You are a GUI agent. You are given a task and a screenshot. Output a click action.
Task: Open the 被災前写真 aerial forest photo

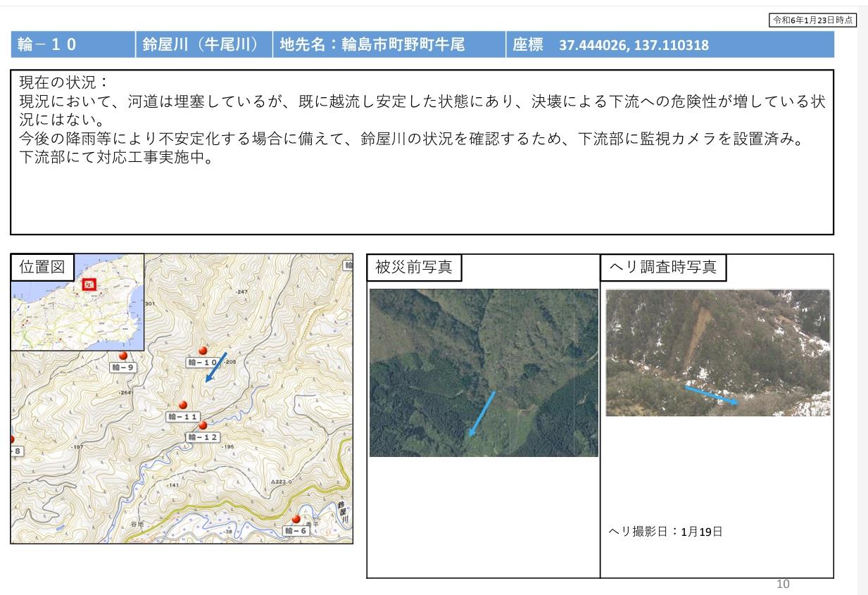484,372
